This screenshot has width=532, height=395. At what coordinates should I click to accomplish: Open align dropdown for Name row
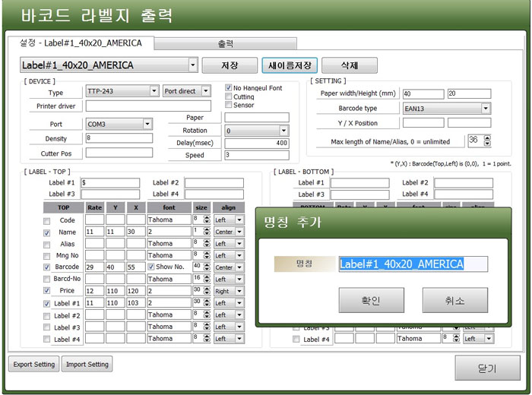[x=239, y=232]
